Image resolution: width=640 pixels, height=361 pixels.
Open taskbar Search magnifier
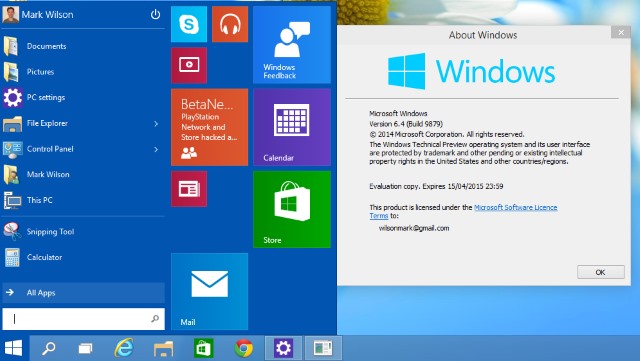[49, 348]
